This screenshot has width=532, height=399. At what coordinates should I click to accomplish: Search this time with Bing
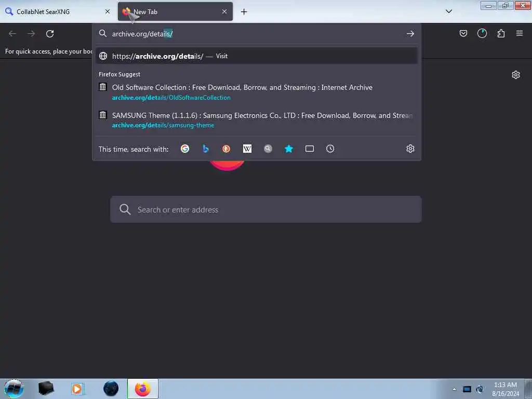click(x=205, y=149)
